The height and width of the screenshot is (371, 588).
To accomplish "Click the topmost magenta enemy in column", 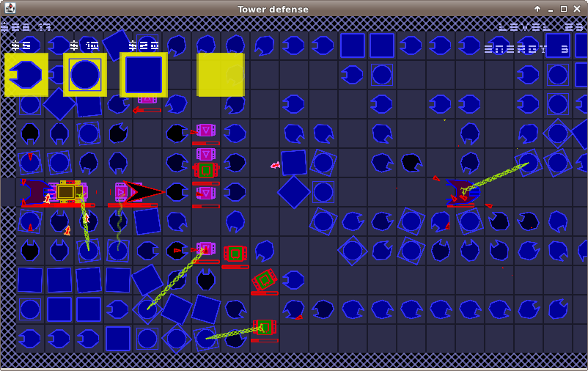I will pyautogui.click(x=206, y=131).
